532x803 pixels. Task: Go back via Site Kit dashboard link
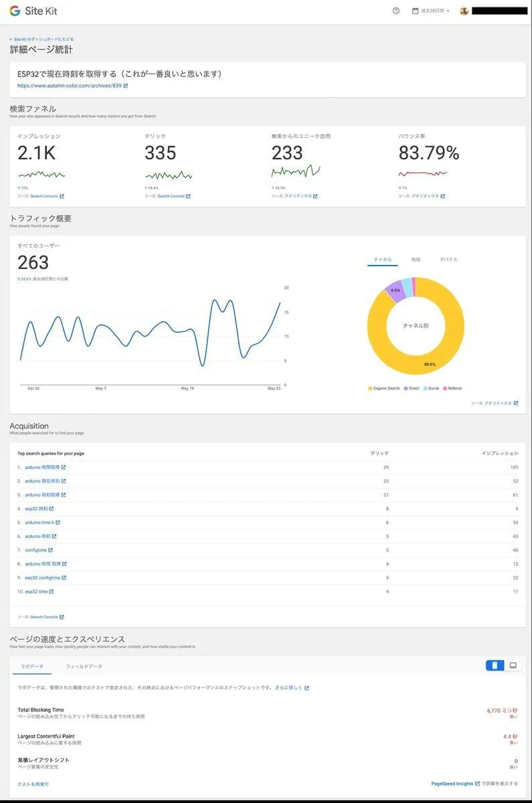click(x=41, y=39)
